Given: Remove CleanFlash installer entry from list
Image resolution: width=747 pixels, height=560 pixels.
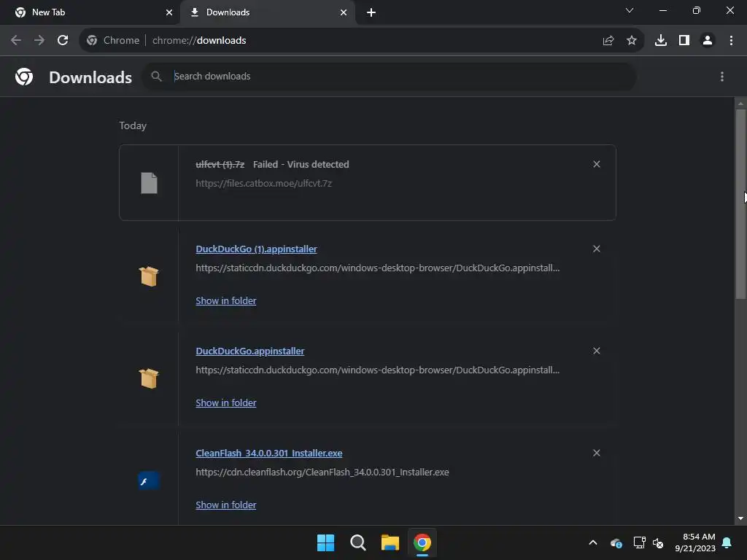Looking at the screenshot, I should [597, 453].
